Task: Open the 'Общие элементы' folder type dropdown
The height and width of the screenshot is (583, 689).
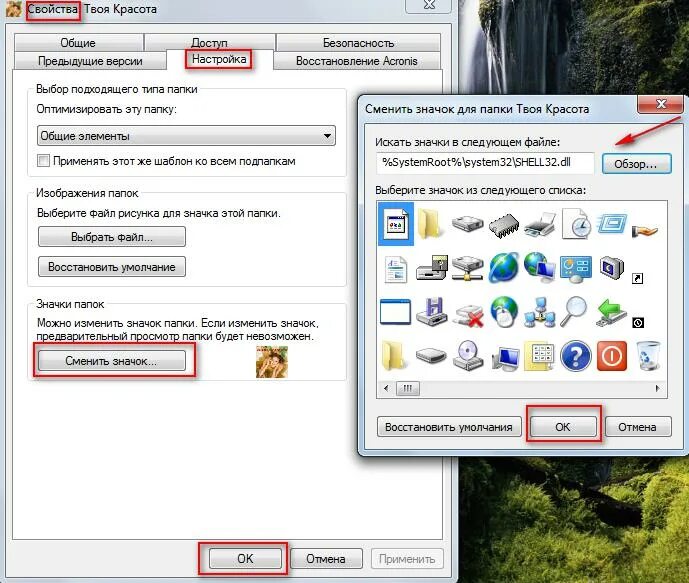Action: coord(186,136)
